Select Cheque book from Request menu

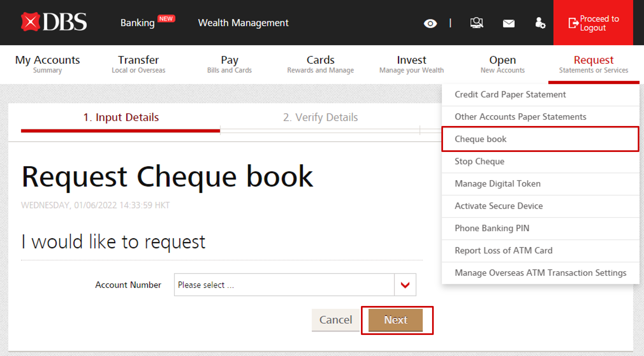[480, 139]
